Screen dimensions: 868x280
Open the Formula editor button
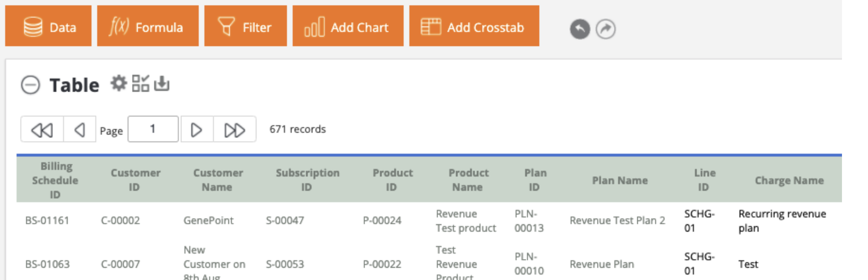(148, 26)
